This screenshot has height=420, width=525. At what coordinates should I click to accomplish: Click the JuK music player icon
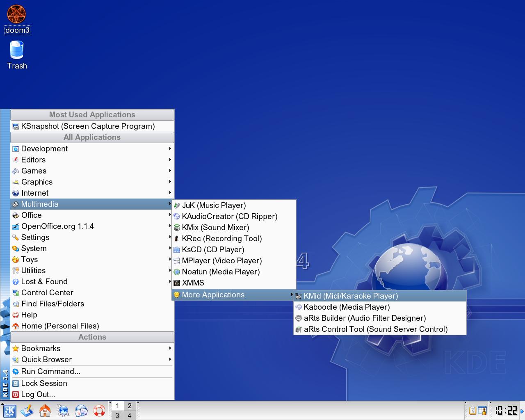tap(177, 205)
